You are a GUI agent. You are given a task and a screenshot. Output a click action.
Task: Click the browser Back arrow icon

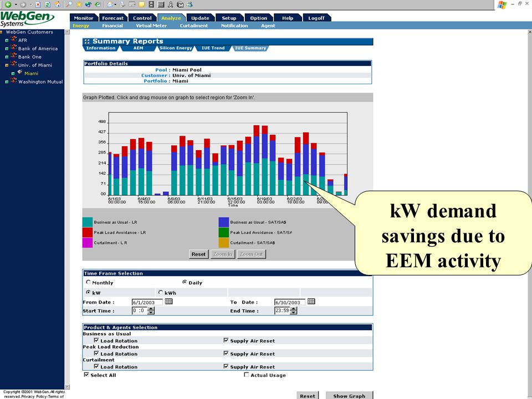pyautogui.click(x=8, y=4)
